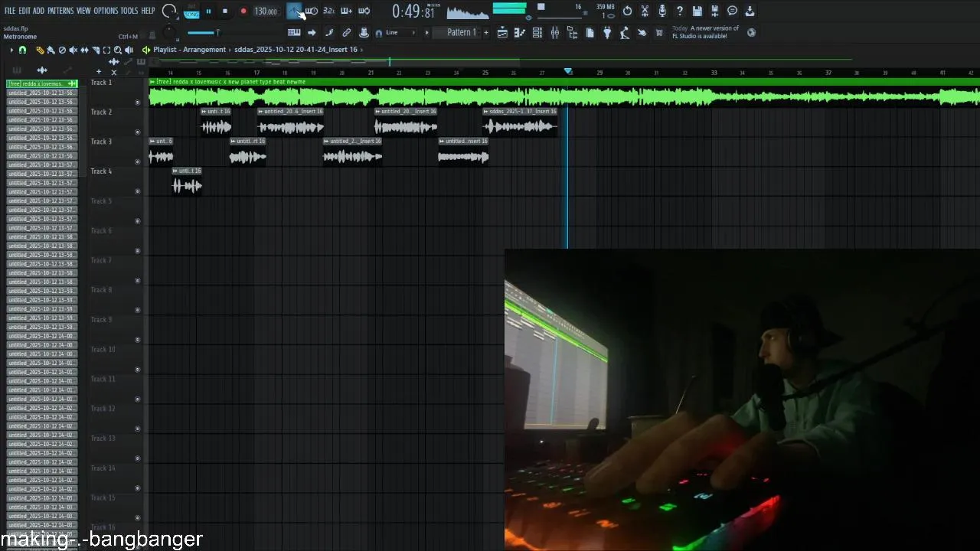Click the sddas_2025-10-12 20-41-24_Insert 16 breadcrumb
Viewport: 980px width, 551px height.
(x=296, y=50)
